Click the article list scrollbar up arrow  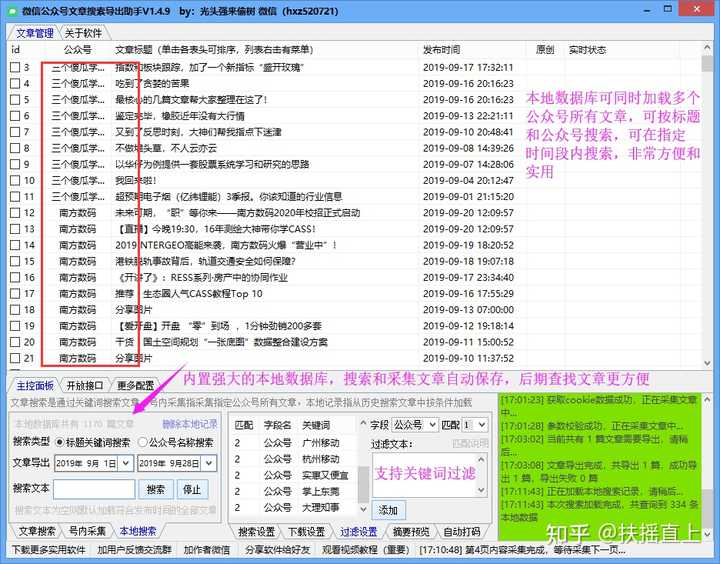click(x=707, y=48)
